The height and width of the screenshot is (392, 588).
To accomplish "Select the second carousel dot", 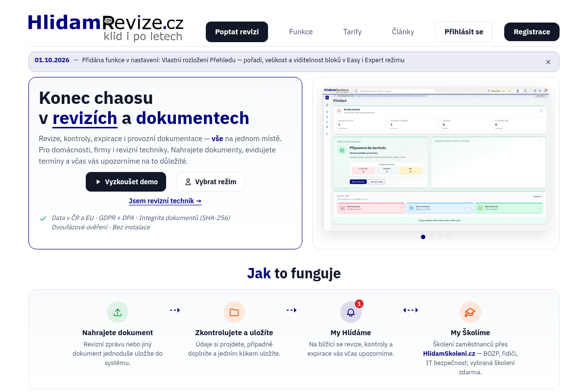I will [x=431, y=237].
